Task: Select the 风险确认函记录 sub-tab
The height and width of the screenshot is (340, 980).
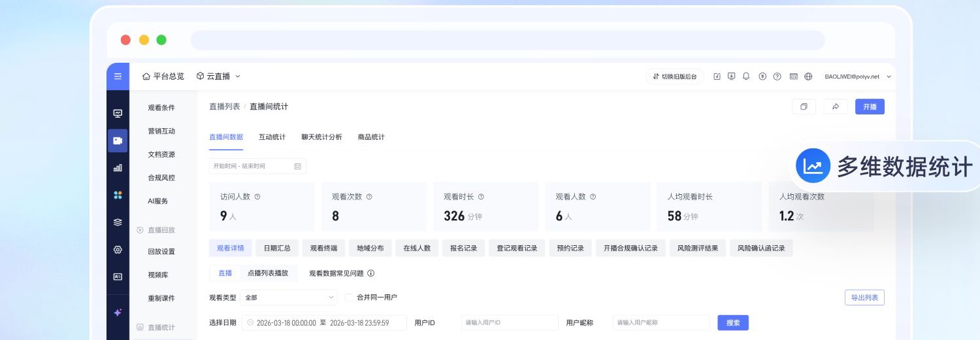Action: 761,248
